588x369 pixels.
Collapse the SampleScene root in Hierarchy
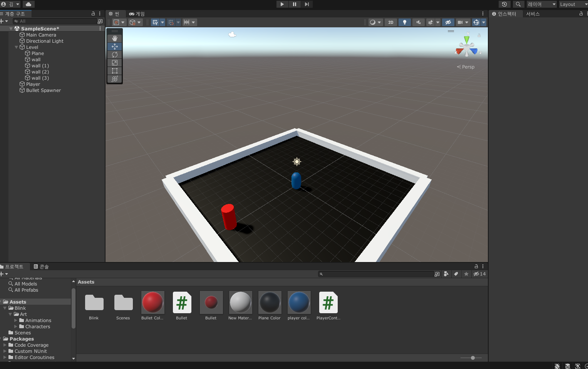click(x=11, y=29)
